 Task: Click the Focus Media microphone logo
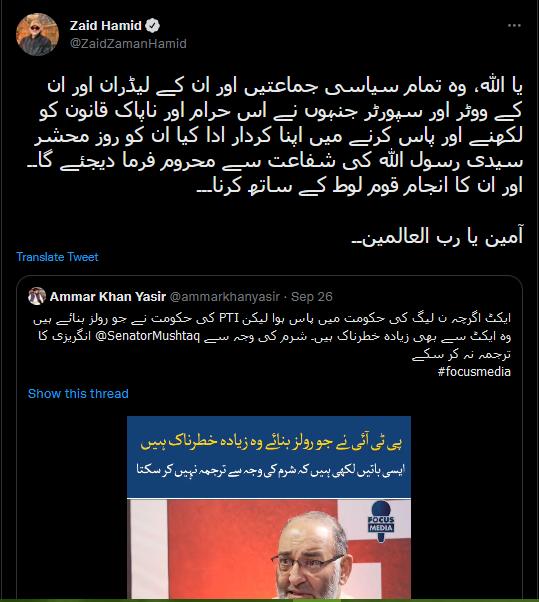point(381,521)
